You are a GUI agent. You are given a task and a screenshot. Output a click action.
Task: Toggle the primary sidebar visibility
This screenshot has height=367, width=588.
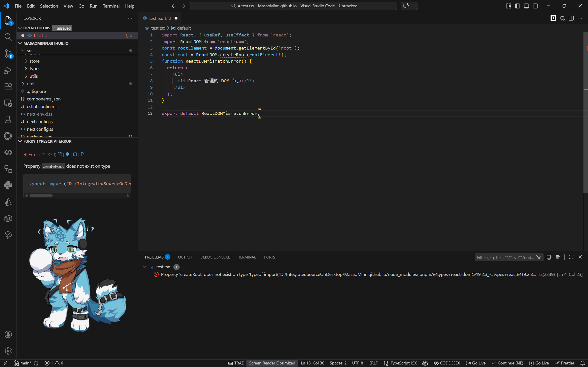517,6
